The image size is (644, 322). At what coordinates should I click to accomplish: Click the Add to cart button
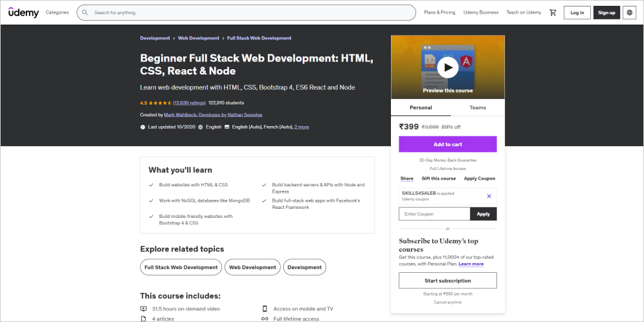(447, 144)
